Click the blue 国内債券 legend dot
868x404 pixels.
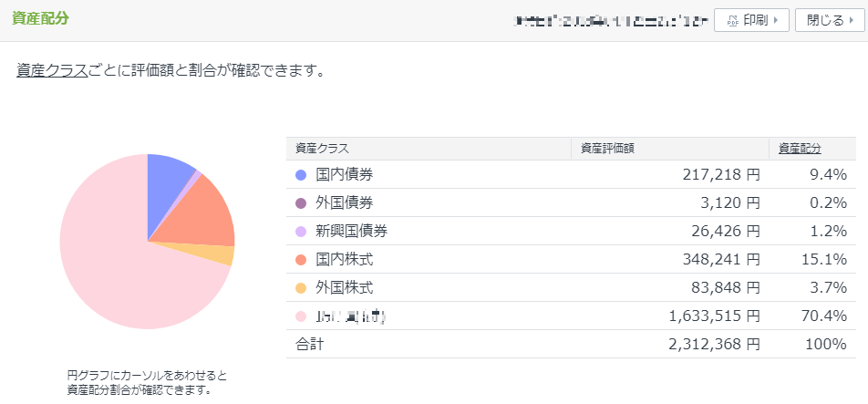(301, 175)
